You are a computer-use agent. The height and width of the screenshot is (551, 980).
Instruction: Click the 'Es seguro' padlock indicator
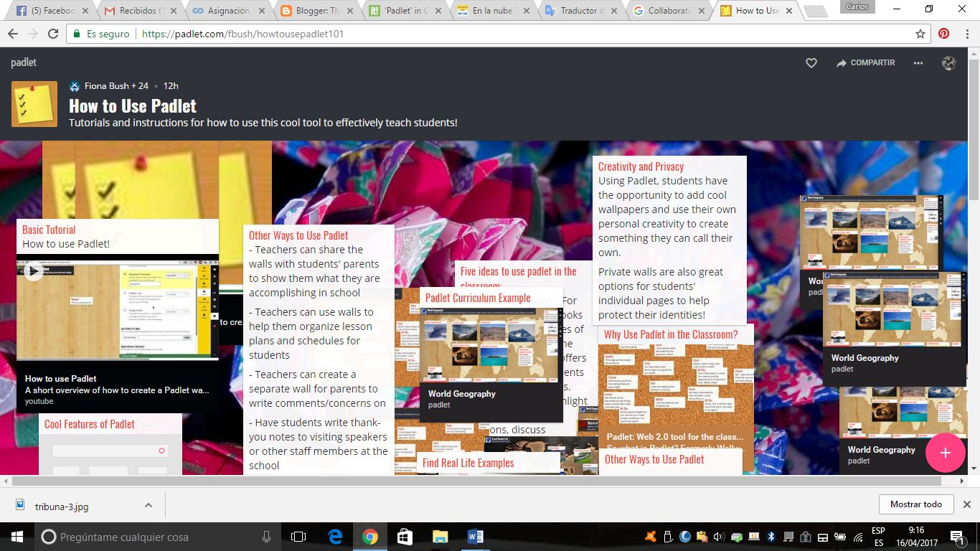[x=102, y=34]
